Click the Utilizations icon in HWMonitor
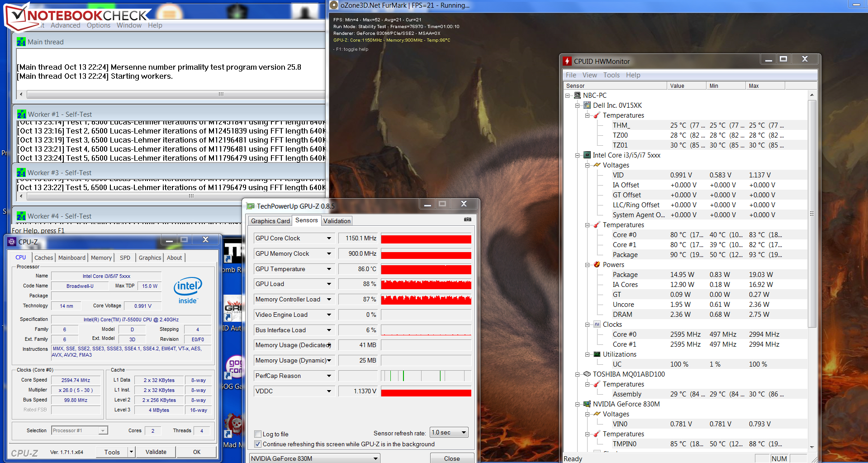868x463 pixels. tap(597, 354)
